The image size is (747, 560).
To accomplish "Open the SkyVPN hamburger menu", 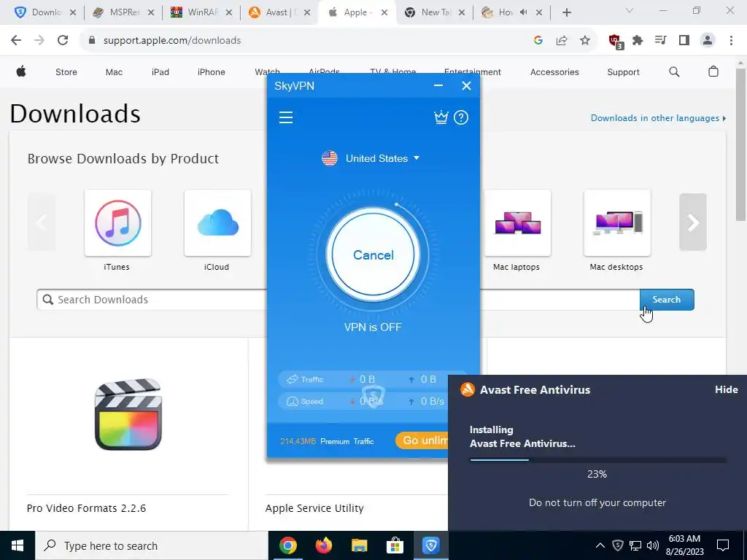I will (286, 117).
